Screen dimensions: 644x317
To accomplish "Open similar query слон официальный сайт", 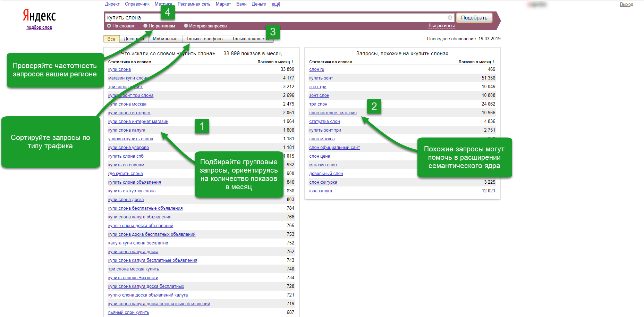I will pyautogui.click(x=334, y=148).
